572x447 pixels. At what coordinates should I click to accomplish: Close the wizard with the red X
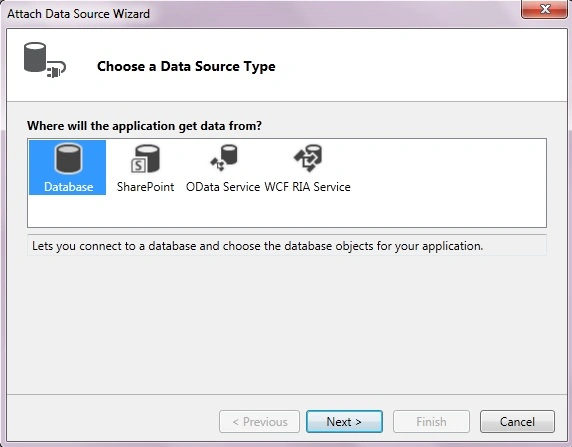pos(544,9)
